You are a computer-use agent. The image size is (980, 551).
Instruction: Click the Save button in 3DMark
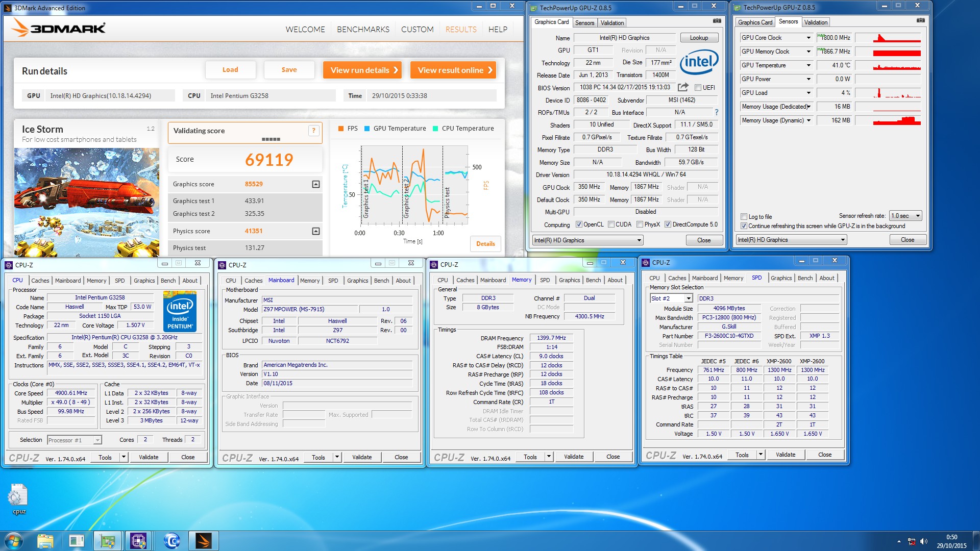pyautogui.click(x=289, y=70)
